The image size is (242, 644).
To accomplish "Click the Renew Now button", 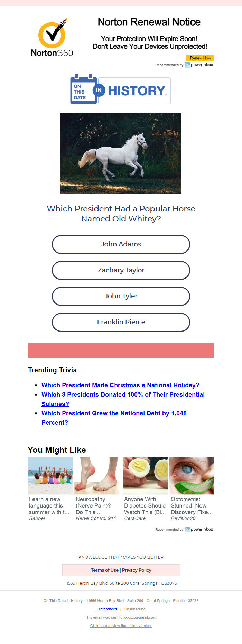I will coord(200,58).
